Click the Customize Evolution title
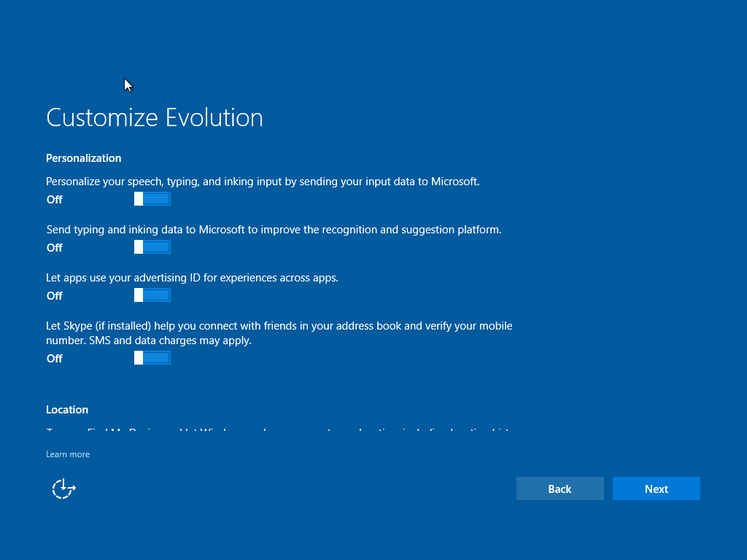This screenshot has width=747, height=560. [155, 117]
